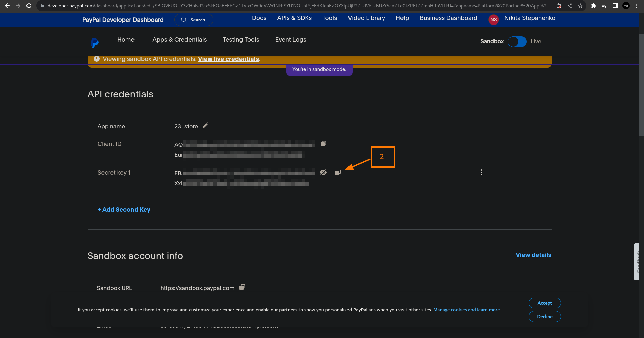Copy Secret key 1

click(x=338, y=172)
